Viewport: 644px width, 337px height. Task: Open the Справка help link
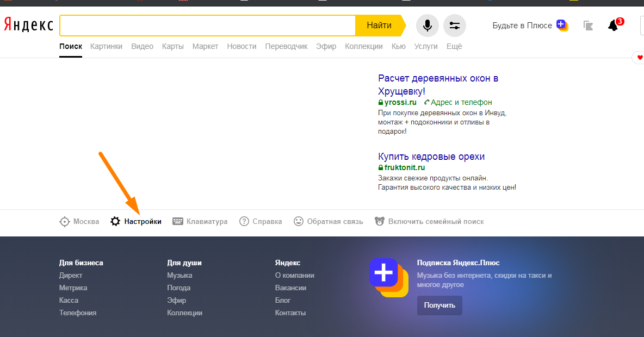[268, 221]
